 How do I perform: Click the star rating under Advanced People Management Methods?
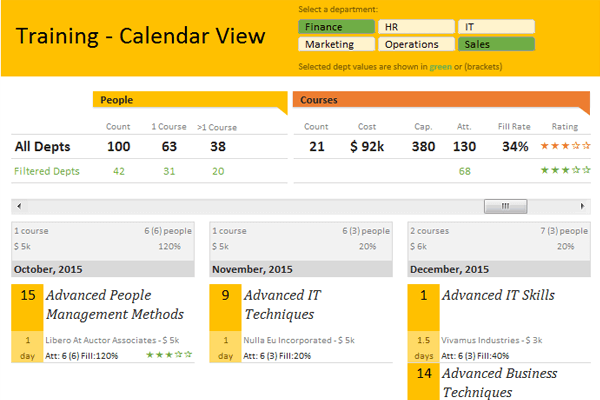pyautogui.click(x=169, y=354)
